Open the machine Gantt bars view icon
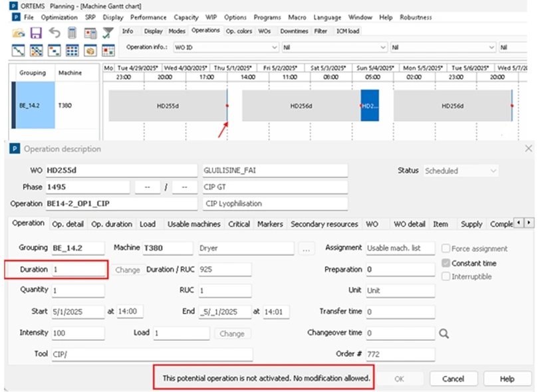 pyautogui.click(x=55, y=50)
